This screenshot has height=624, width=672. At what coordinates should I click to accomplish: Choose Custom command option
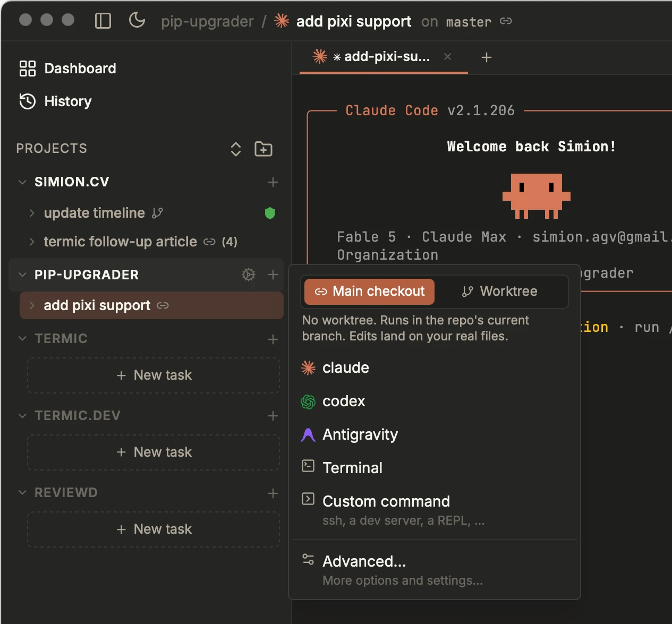[x=434, y=510]
